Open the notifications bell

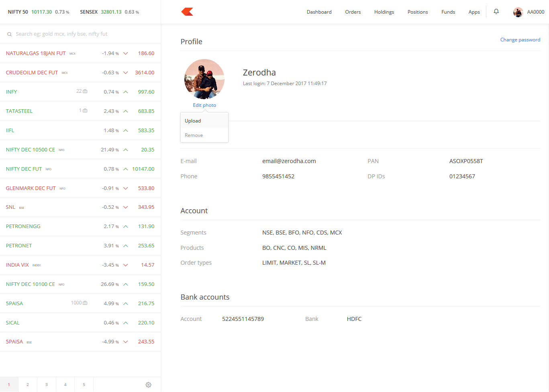coord(496,12)
